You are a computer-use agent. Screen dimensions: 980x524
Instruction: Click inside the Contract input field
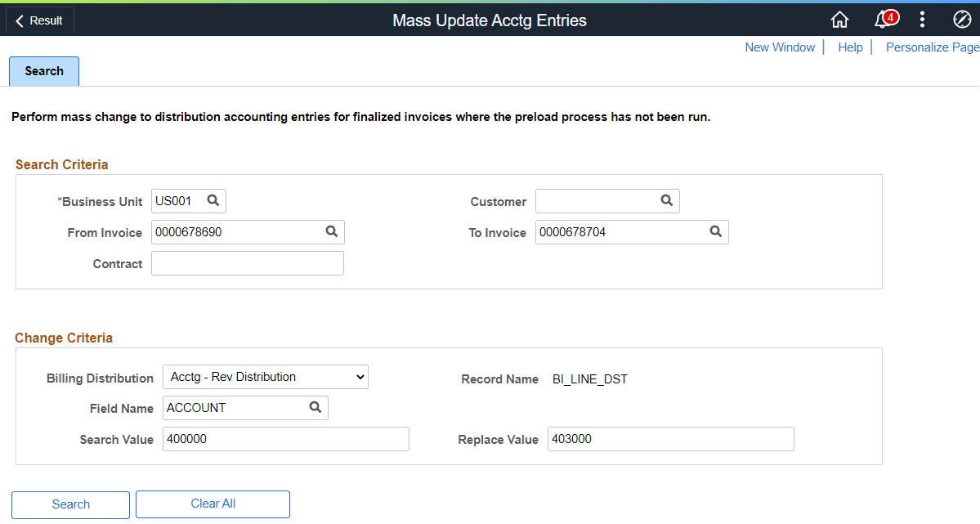tap(247, 262)
